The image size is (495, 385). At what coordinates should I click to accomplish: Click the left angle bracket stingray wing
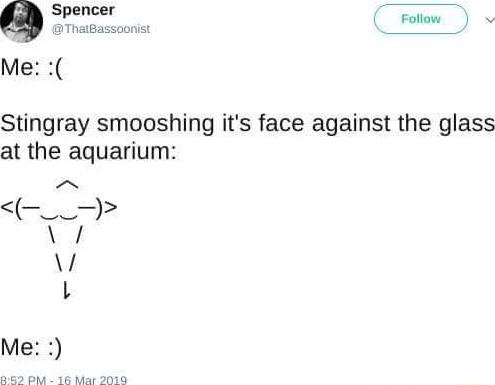pyautogui.click(x=7, y=208)
